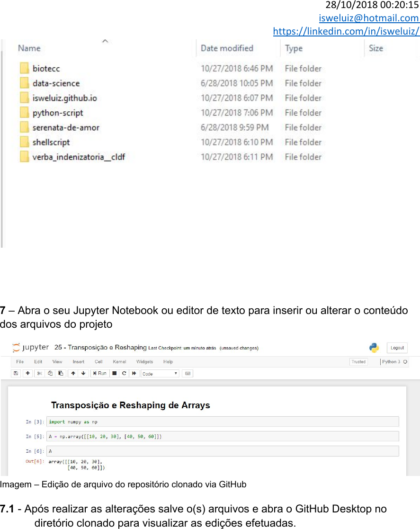Click the Python logo icon near Logout
This screenshot has width=420, height=529.
point(374,348)
